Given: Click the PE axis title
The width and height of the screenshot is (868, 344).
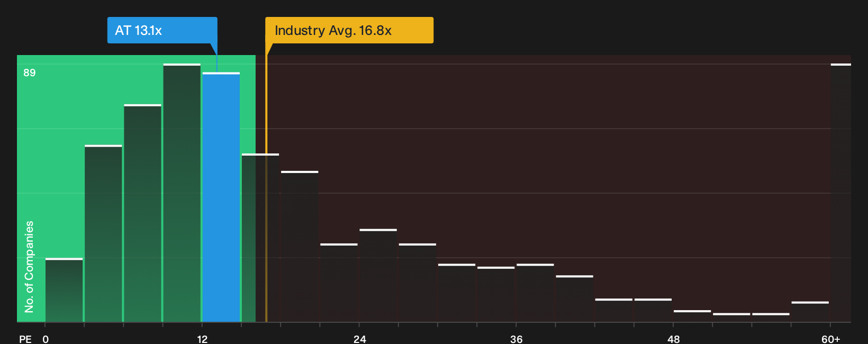Looking at the screenshot, I should click(25, 339).
